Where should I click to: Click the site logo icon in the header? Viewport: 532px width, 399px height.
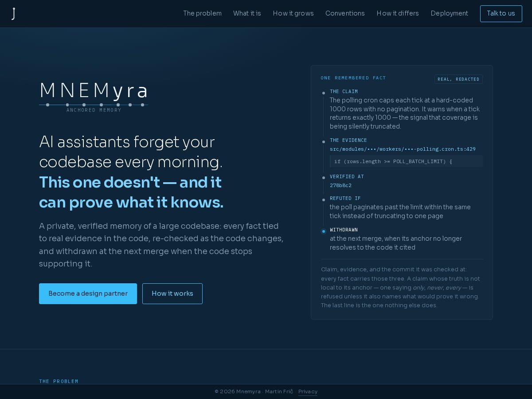pos(14,14)
